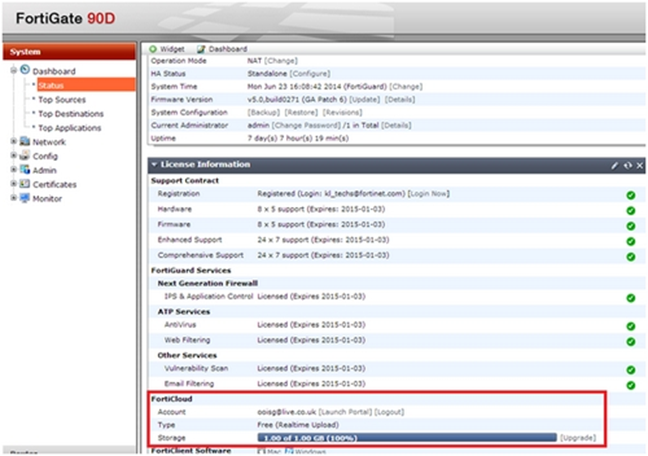Click Logout link for FortiCloud account
The image size is (648, 456).
389,412
